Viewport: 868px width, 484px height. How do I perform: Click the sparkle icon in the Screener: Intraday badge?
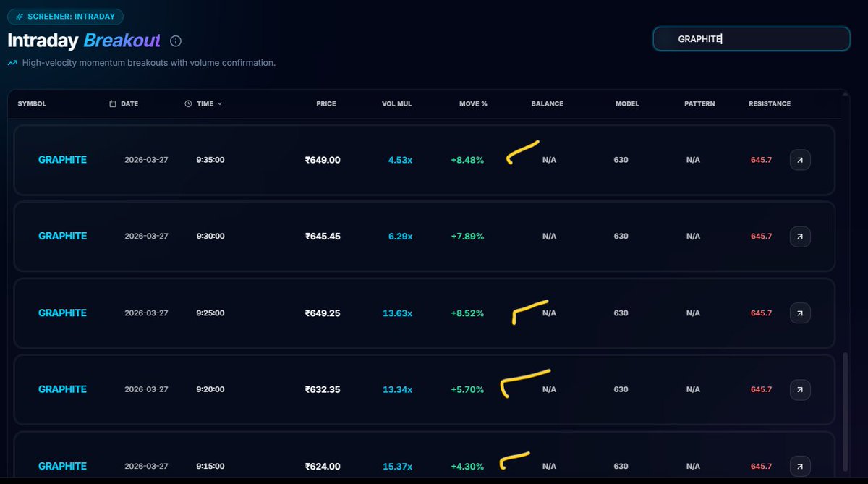point(20,17)
